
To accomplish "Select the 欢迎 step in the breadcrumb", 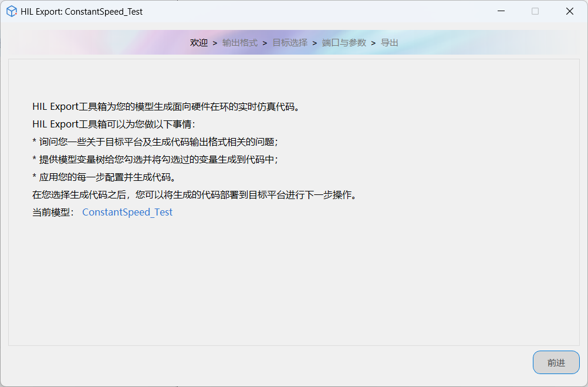I will point(199,43).
